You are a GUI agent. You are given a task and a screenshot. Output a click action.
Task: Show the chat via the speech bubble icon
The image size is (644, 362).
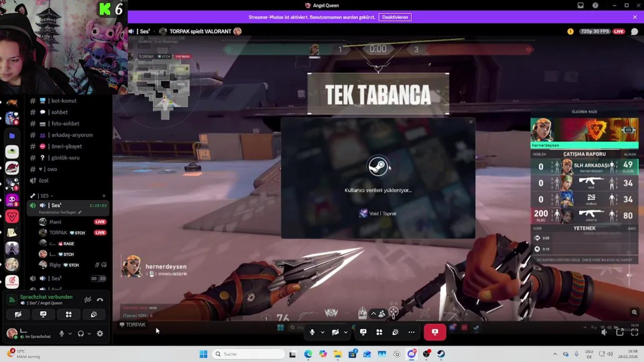click(x=634, y=31)
